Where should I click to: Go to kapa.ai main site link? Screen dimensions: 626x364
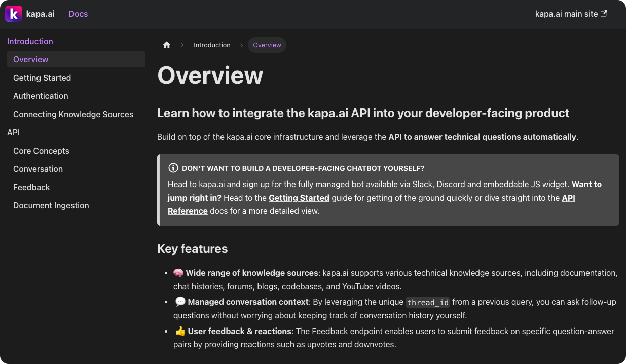pos(571,14)
